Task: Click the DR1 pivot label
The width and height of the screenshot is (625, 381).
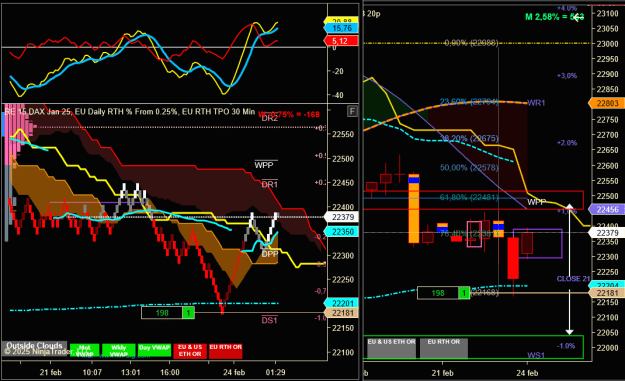Action: click(x=269, y=185)
